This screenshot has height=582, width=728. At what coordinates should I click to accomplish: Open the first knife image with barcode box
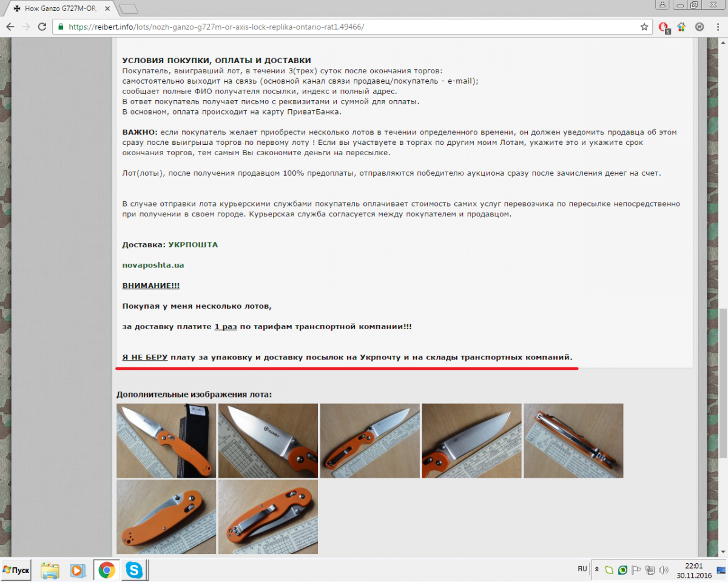pyautogui.click(x=166, y=441)
